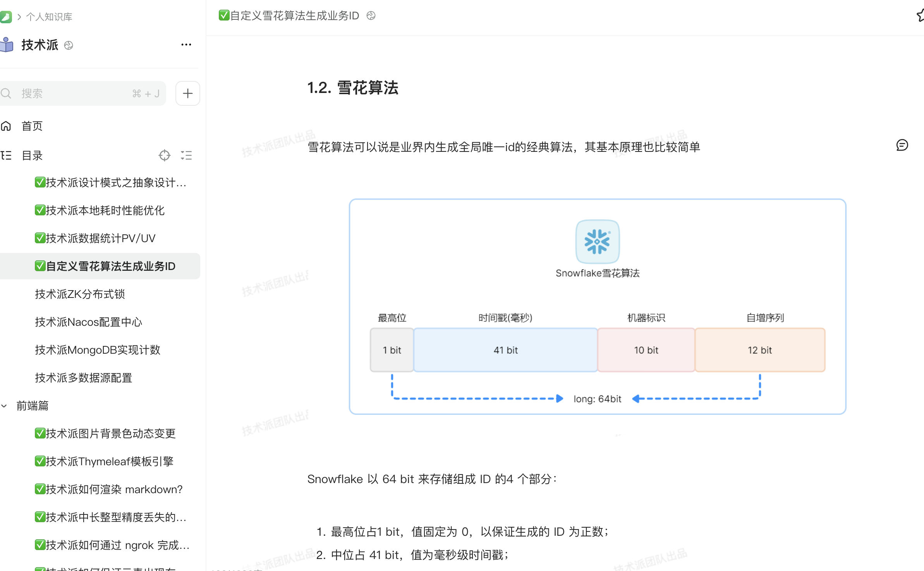
Task: Go to 首页 in the sidebar
Action: pyautogui.click(x=32, y=126)
